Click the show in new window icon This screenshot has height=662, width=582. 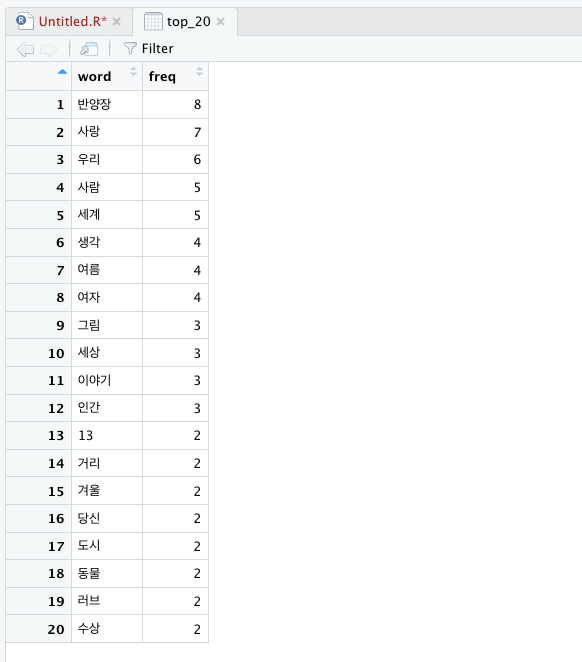[89, 49]
